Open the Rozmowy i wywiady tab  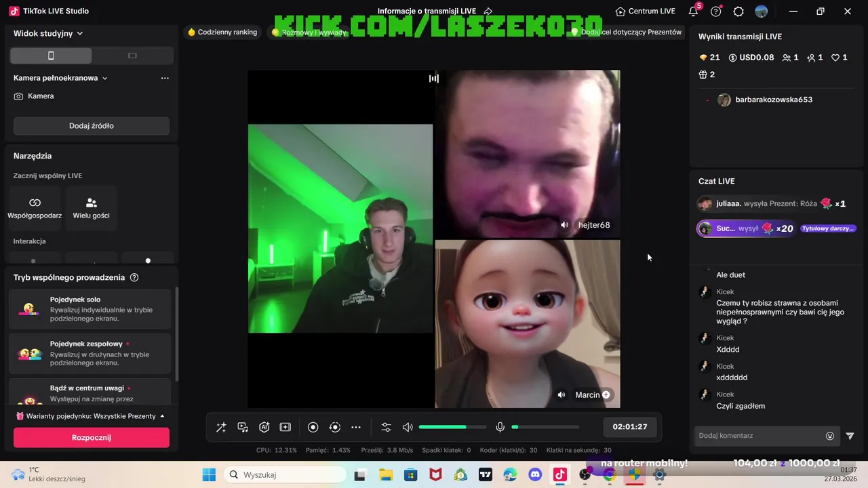point(309,32)
